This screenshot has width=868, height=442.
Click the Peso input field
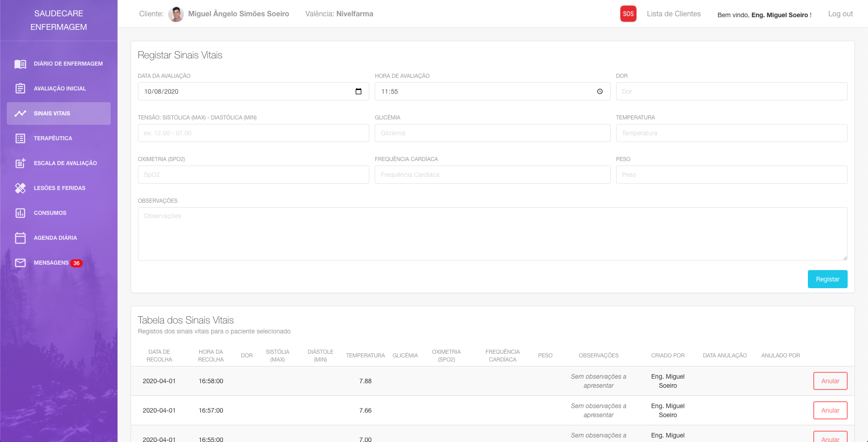731,175
